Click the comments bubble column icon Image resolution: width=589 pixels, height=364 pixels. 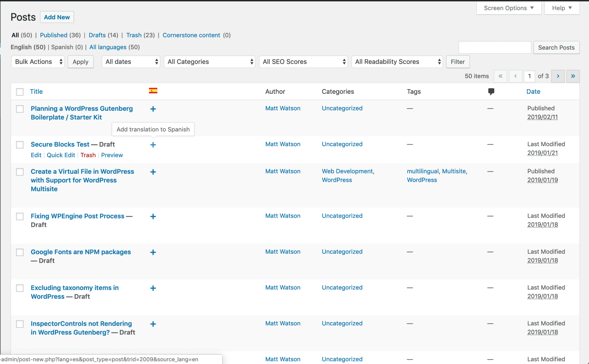[491, 92]
